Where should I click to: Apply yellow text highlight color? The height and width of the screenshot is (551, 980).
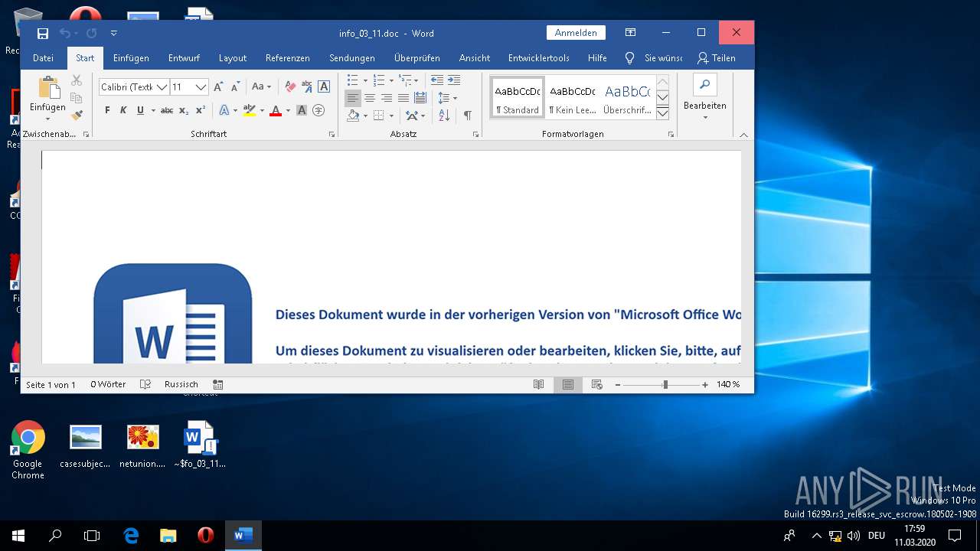(x=249, y=110)
